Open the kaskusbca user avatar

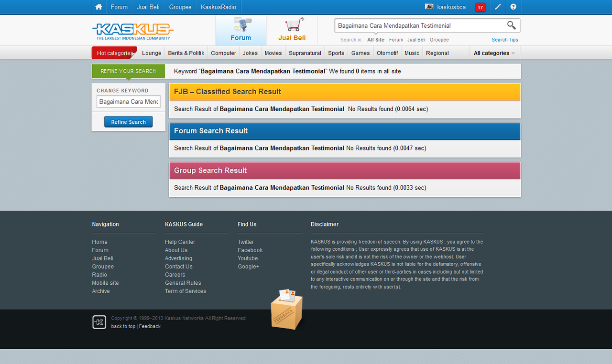point(429,7)
